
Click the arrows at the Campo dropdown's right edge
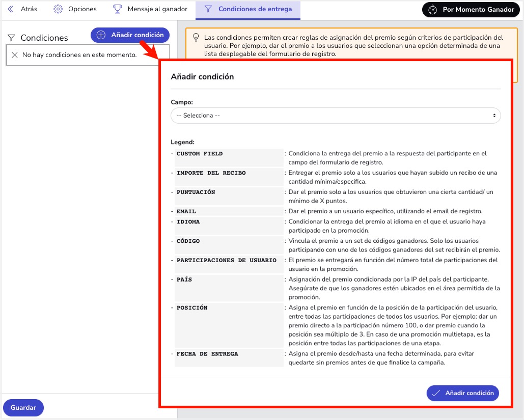pos(494,116)
